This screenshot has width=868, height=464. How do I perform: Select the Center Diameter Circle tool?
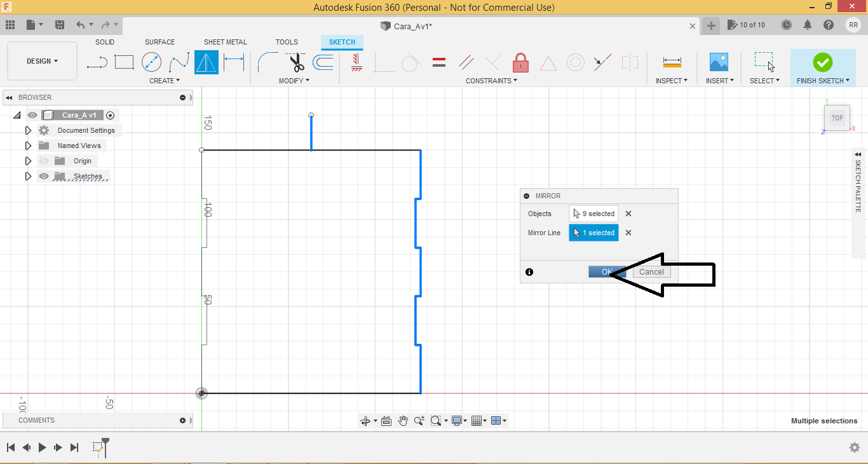click(151, 62)
